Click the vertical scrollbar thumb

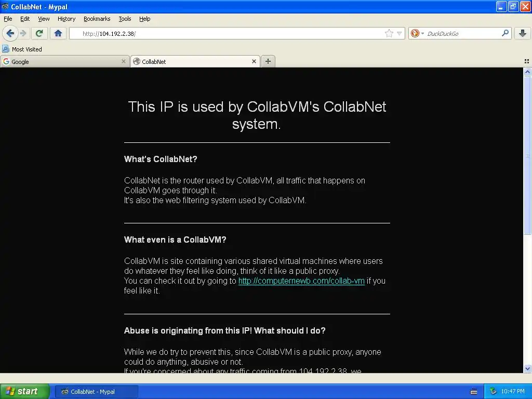click(x=527, y=155)
